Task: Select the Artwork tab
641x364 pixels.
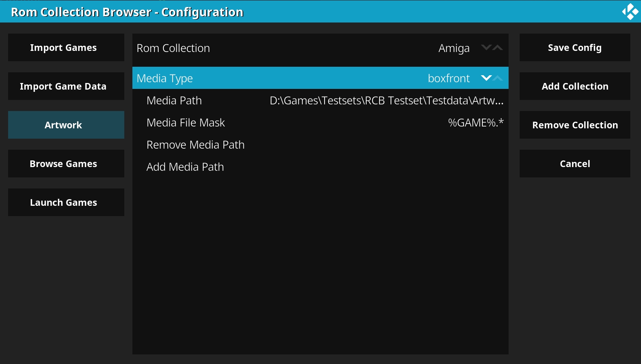Action: pyautogui.click(x=66, y=125)
